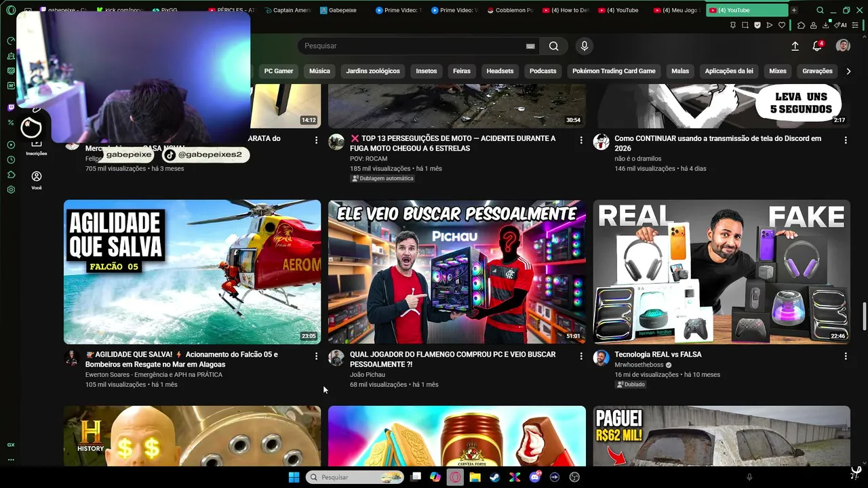
Task: Switch to the 'Cobblemon' browser tab
Action: click(x=510, y=10)
